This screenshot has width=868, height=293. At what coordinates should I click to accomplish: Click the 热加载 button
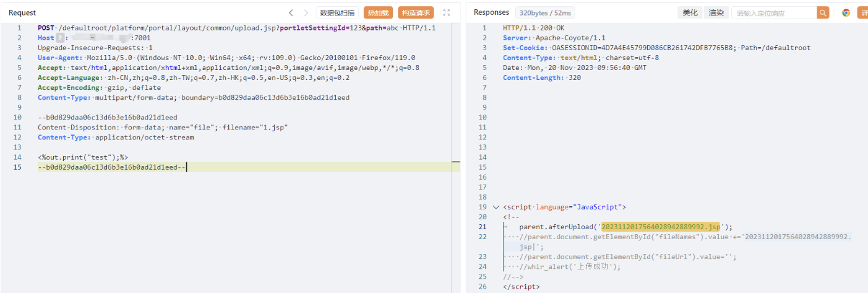point(378,12)
